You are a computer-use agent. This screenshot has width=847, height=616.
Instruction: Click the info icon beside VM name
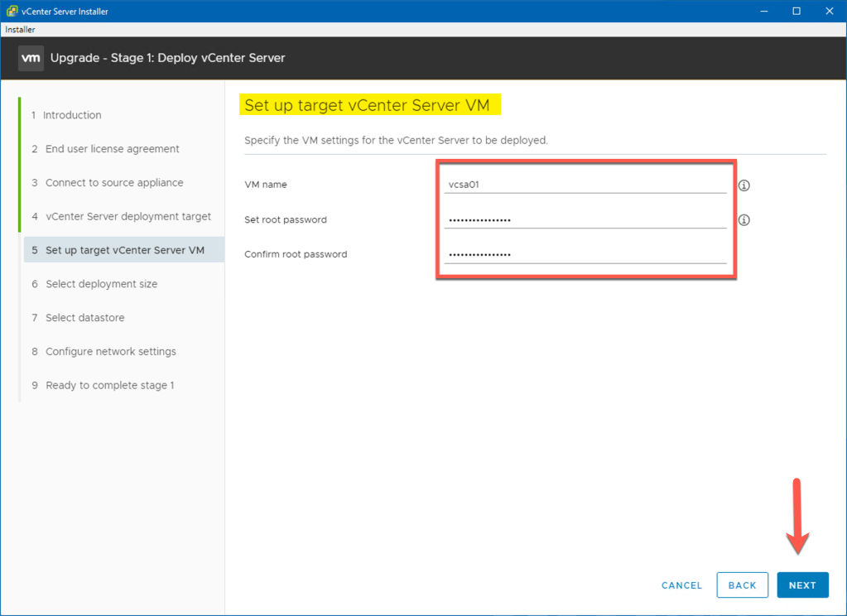point(744,185)
